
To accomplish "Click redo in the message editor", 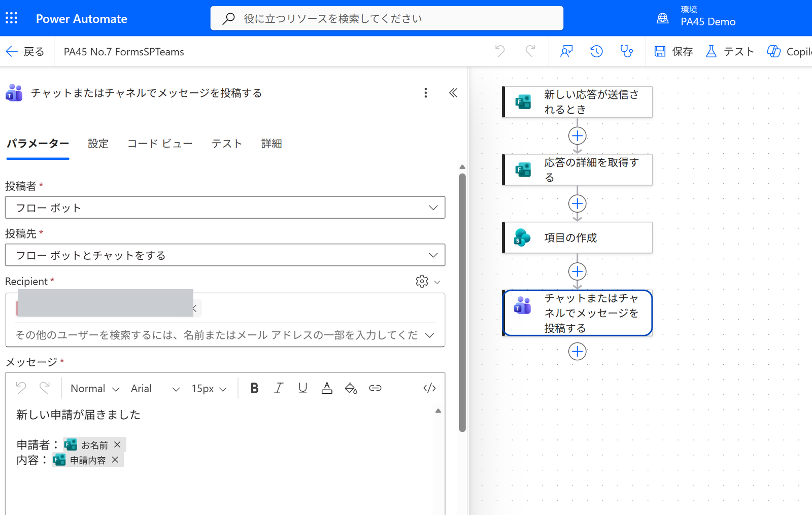I will [45, 388].
